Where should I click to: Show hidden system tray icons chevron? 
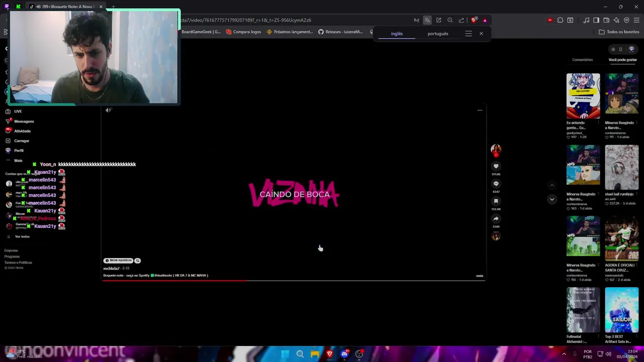click(563, 354)
